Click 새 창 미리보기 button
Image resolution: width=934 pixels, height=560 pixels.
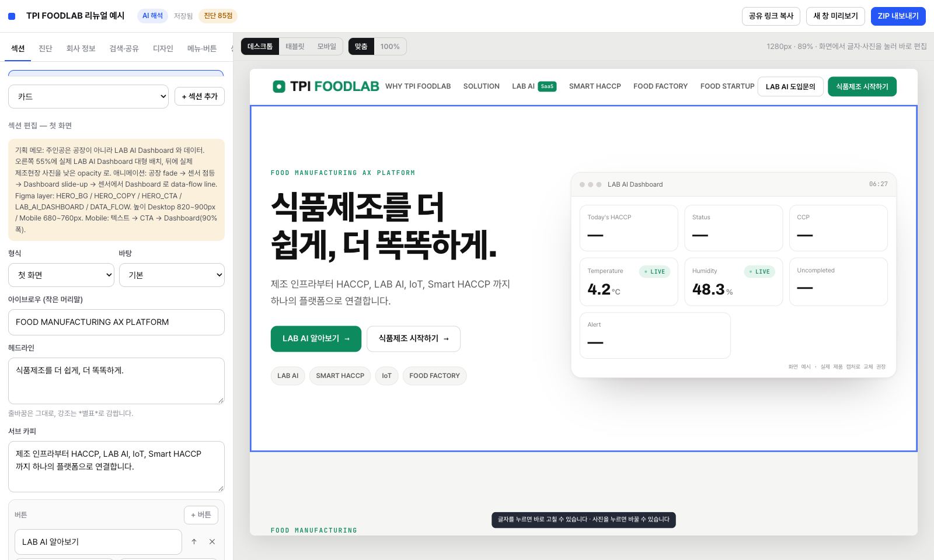(835, 16)
